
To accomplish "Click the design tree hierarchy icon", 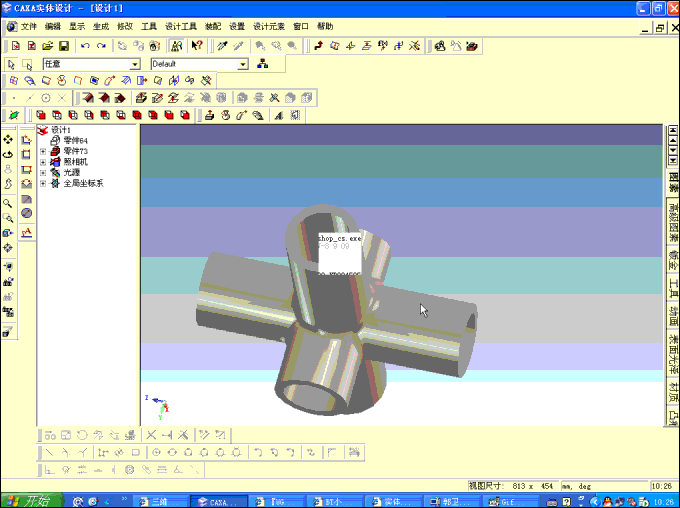I will click(262, 64).
